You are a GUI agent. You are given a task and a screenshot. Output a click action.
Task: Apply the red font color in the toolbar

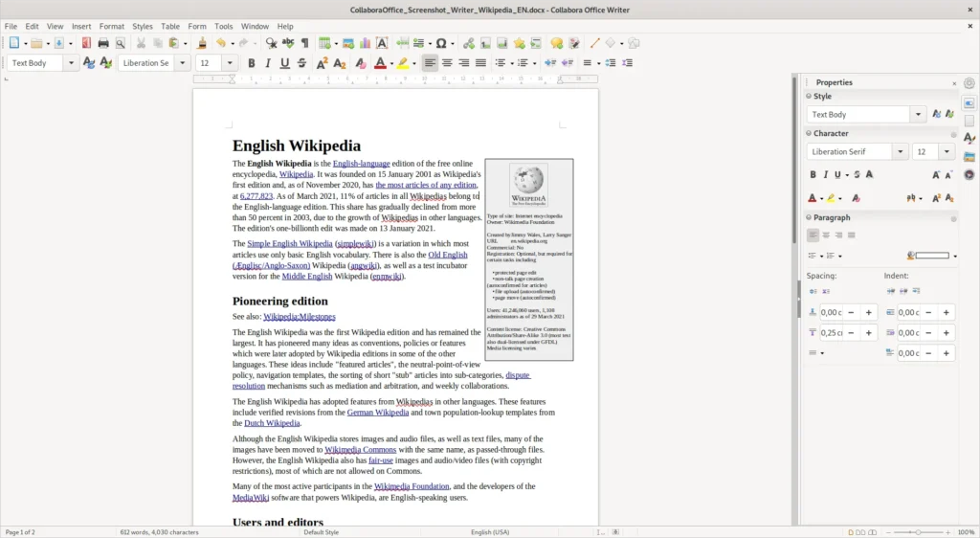point(379,63)
